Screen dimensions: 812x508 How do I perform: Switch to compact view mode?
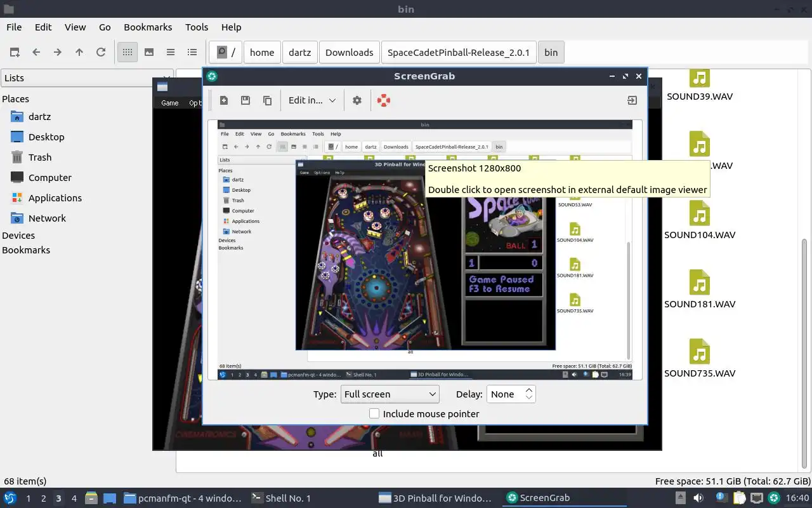(x=171, y=52)
